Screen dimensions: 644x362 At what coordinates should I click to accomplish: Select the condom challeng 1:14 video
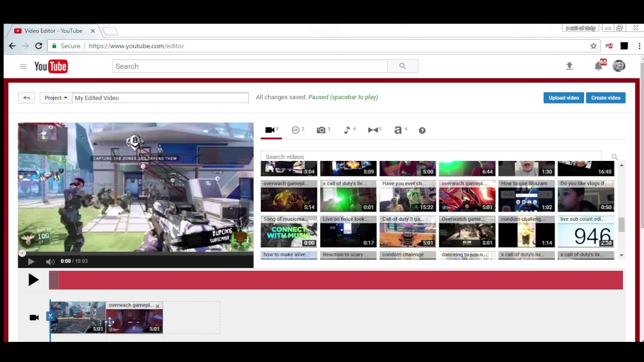[526, 232]
